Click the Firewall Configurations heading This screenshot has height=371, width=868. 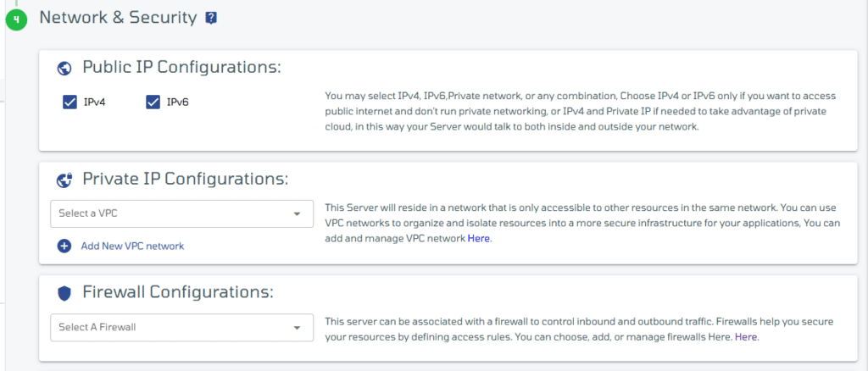[178, 292]
